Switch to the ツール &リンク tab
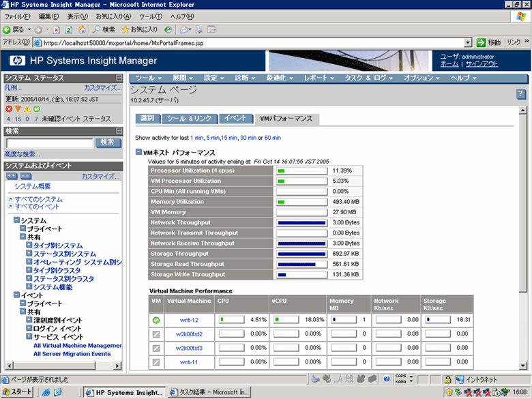The height and width of the screenshot is (399, 532). click(190, 119)
